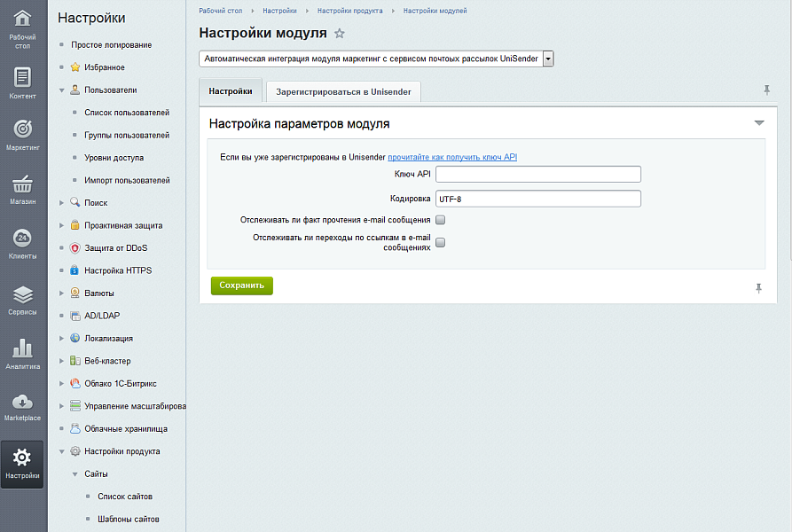Open the module selection dropdown
The height and width of the screenshot is (532, 792).
[x=548, y=58]
